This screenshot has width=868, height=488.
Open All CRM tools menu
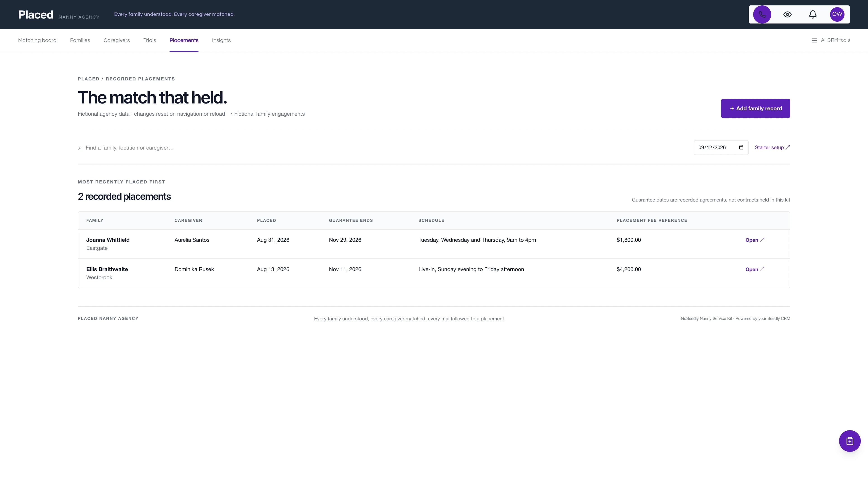(x=830, y=40)
